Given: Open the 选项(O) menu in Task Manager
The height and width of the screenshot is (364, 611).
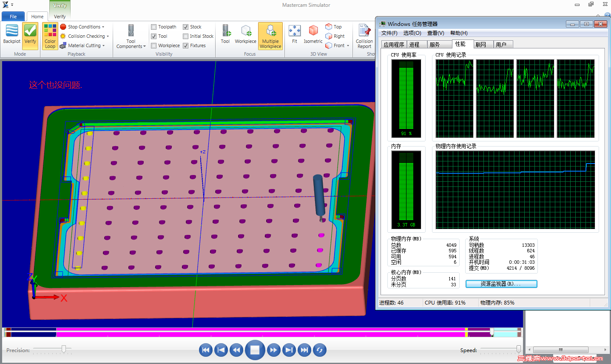Looking at the screenshot, I should coord(412,33).
